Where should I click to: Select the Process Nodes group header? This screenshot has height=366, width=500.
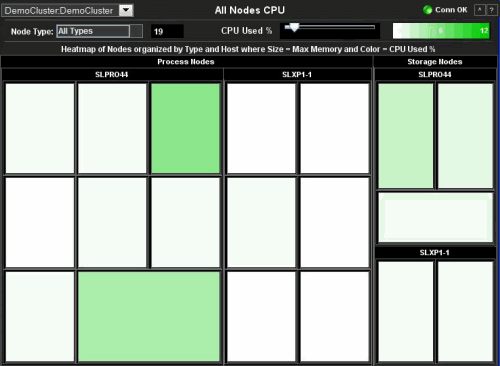(186, 62)
